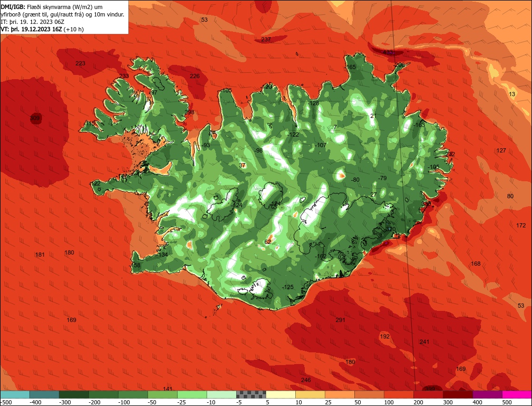
Task: Pick the light orange 25 to 50 swatch
Action: [x=339, y=394]
